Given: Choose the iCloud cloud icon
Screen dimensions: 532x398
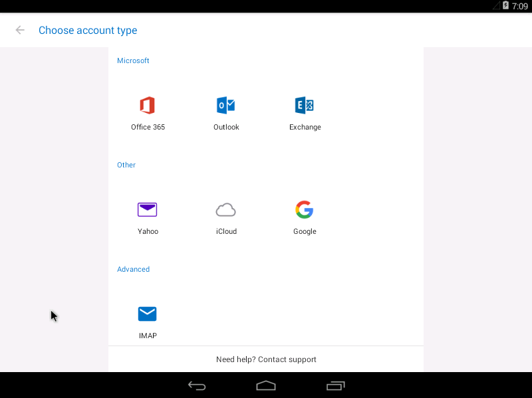Looking at the screenshot, I should coord(225,210).
